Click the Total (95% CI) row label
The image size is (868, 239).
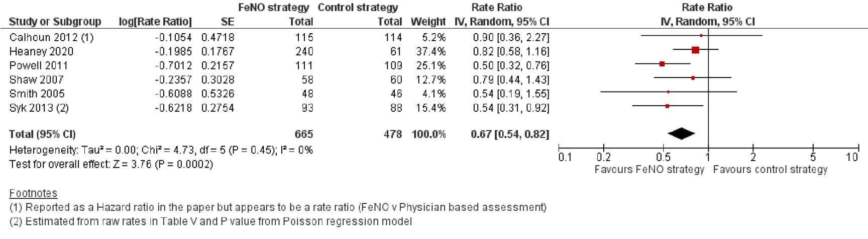point(42,134)
